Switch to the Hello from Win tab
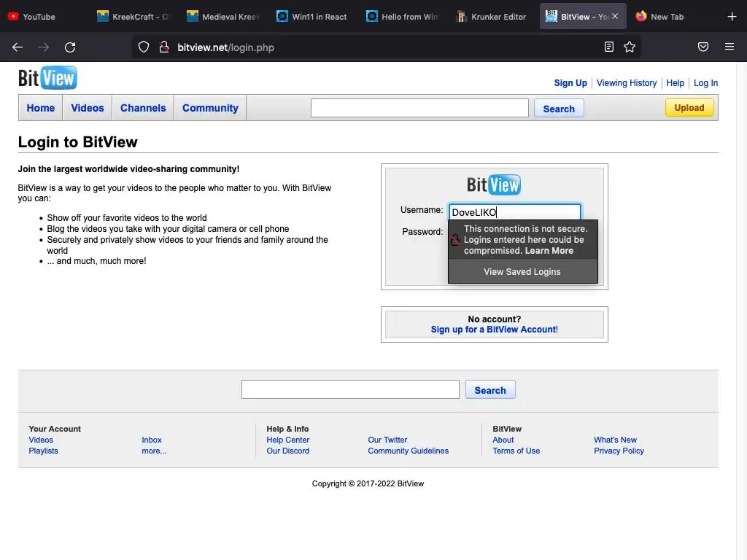The image size is (747, 560). coord(402,17)
